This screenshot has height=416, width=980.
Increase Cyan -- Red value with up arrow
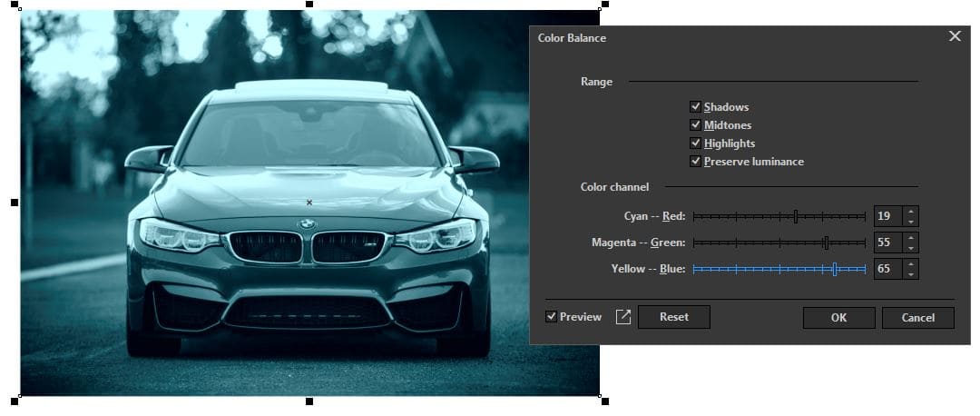pyautogui.click(x=911, y=212)
